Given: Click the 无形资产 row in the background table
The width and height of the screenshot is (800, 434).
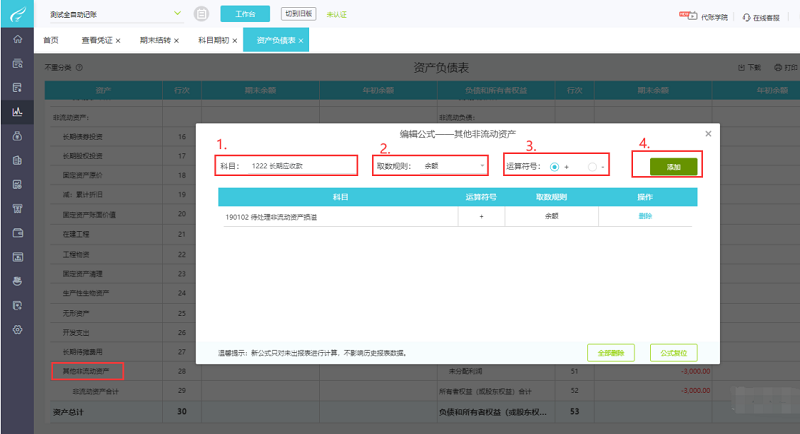Looking at the screenshot, I should (76, 313).
